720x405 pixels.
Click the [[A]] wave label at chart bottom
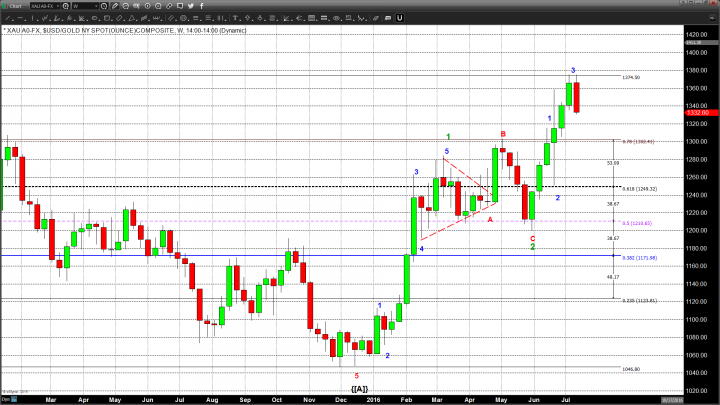click(357, 387)
